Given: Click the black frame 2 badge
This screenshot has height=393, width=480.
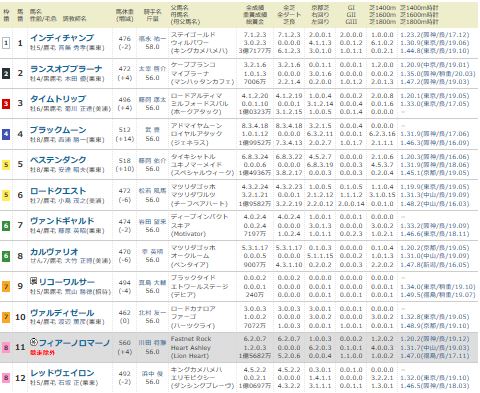Looking at the screenshot, I should click(6, 74).
